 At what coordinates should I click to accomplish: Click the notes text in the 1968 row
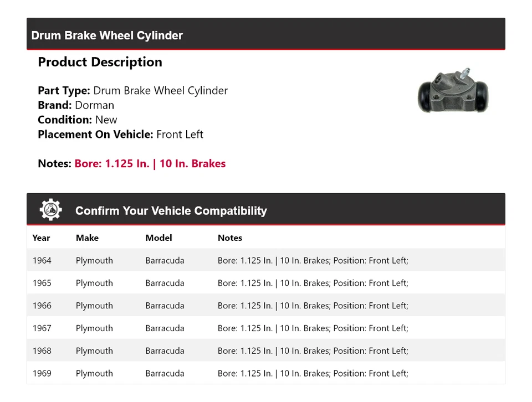313,351
